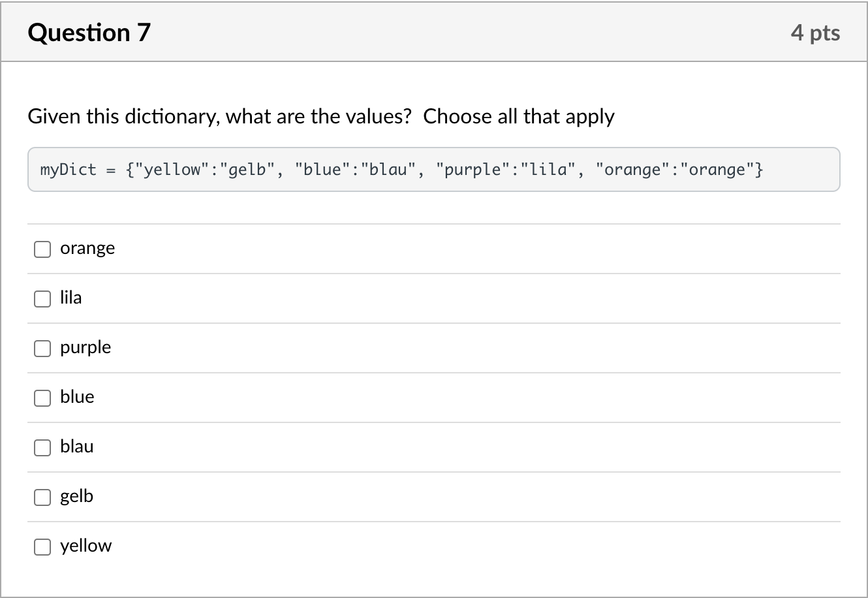Screen dimensions: 868x598
Task: Check the "blue" answer checkbox
Action: tap(42, 398)
